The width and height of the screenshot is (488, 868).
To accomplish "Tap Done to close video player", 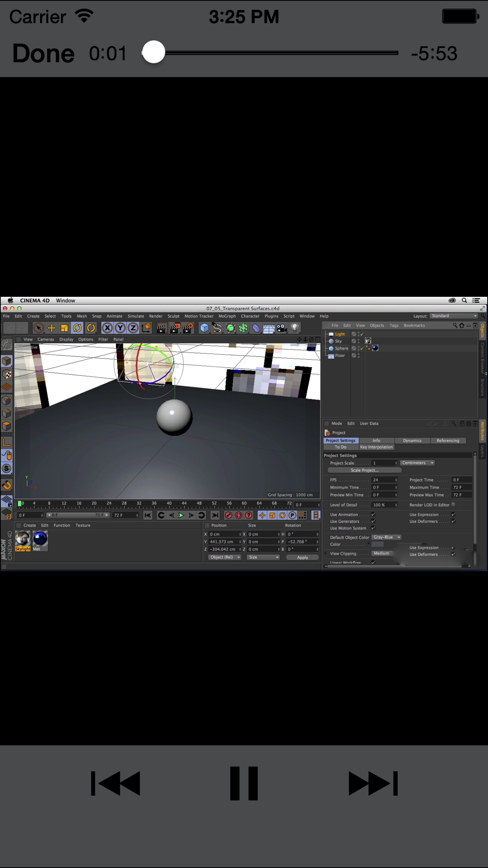I will (x=43, y=53).
